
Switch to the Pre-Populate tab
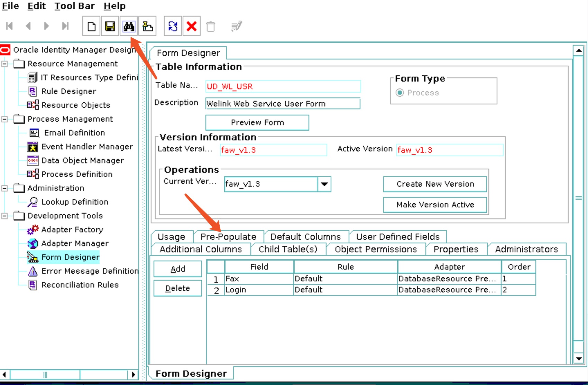pos(228,237)
